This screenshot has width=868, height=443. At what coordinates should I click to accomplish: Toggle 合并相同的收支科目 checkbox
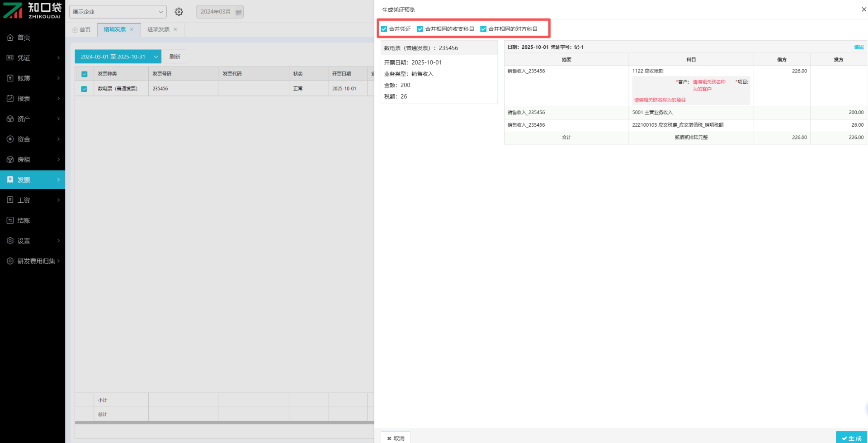(x=420, y=29)
